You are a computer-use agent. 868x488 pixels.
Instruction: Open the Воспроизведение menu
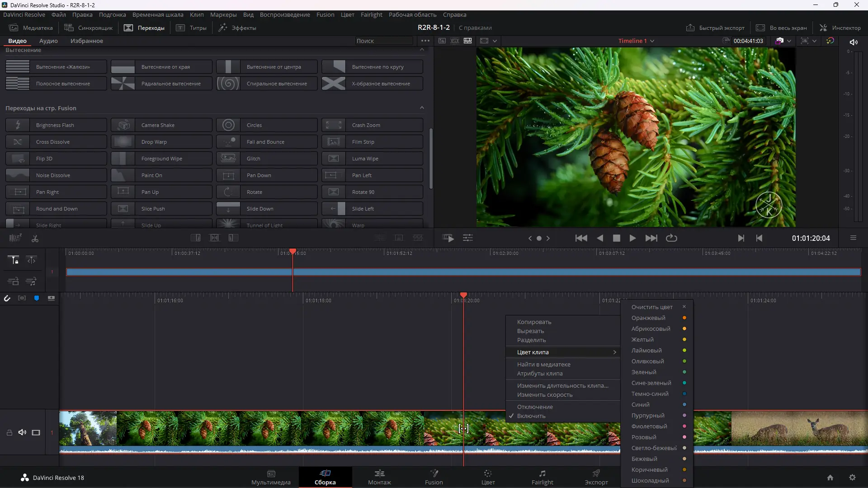click(x=285, y=14)
